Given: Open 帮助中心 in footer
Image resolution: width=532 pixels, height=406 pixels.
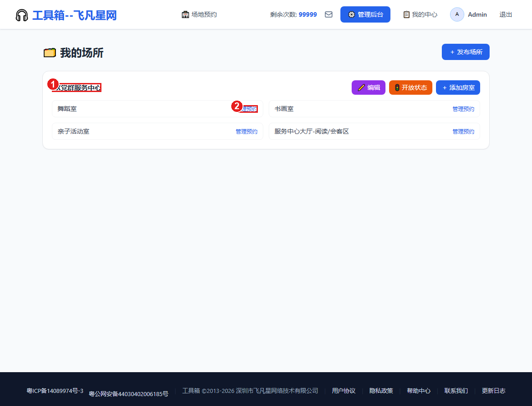Looking at the screenshot, I should [418, 391].
